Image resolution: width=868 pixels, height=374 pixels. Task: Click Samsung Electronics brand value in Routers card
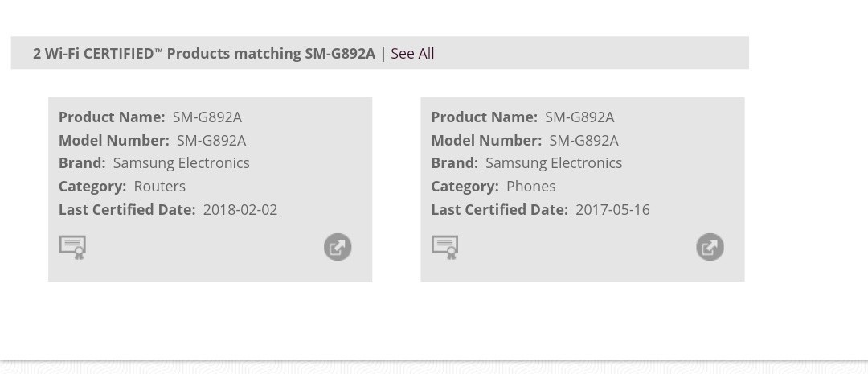click(181, 163)
